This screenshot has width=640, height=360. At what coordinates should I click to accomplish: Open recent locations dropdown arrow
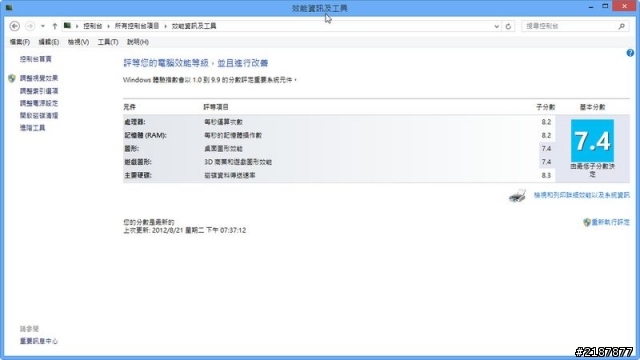point(43,26)
